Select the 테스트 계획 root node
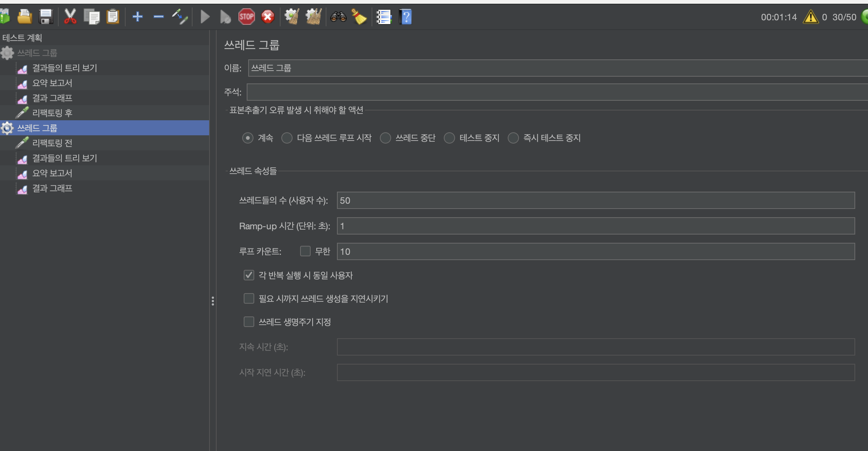868x451 pixels. [x=22, y=38]
